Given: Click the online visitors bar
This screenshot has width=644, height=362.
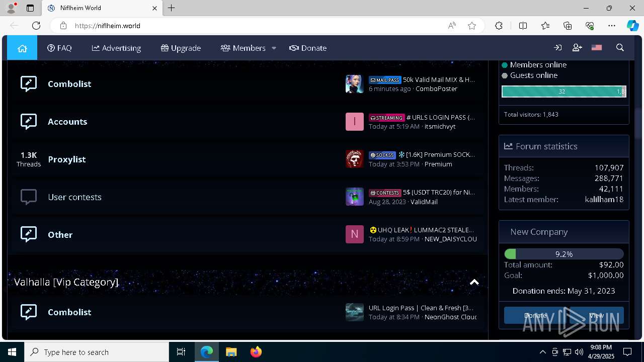Looking at the screenshot, I should 564,91.
